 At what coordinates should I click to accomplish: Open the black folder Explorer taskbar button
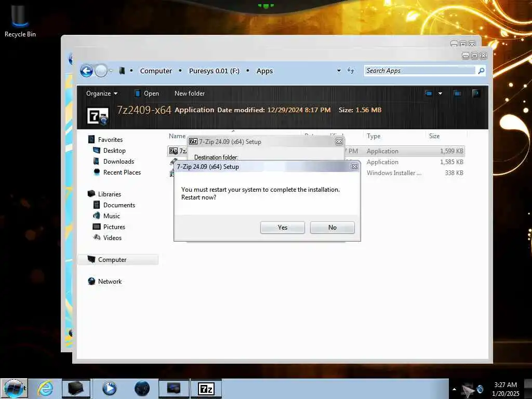(76, 389)
